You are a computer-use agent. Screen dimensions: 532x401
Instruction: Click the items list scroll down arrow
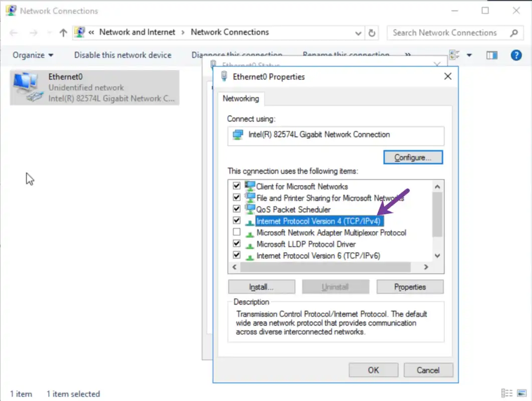[x=437, y=256]
